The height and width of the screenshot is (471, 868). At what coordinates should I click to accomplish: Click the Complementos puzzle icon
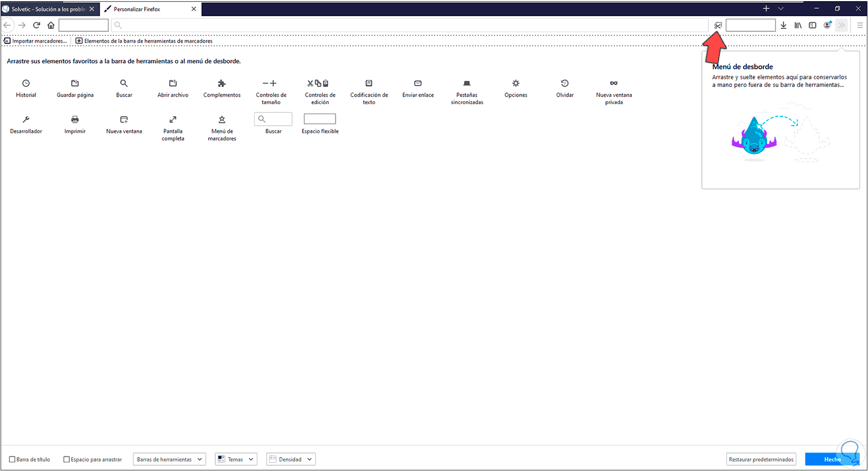coord(222,83)
